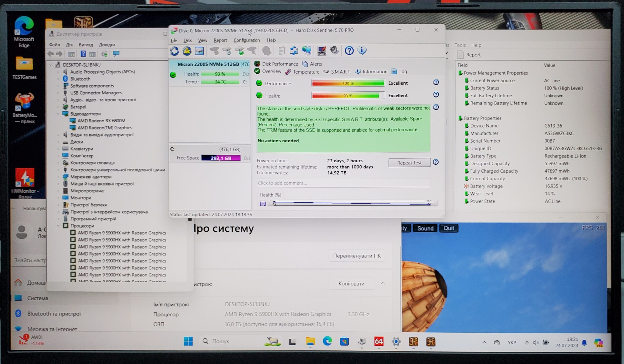Click the red AIDA64 icon in taskbar
This screenshot has height=364, width=624.
pos(379,342)
